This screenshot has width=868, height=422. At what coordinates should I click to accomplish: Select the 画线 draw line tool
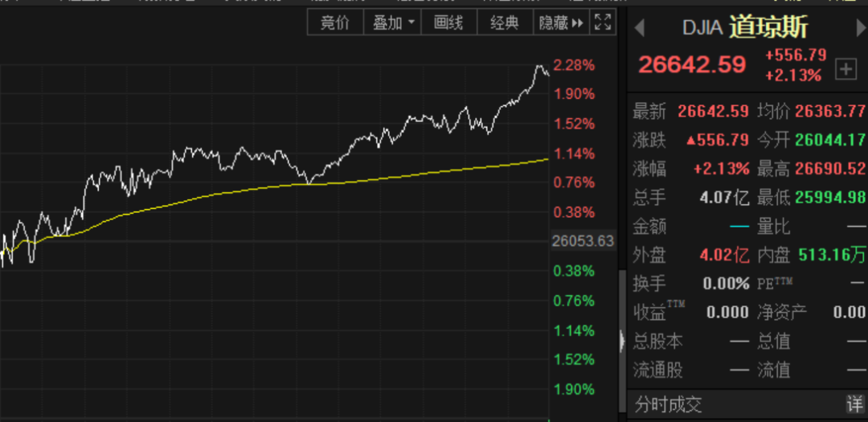(x=448, y=23)
